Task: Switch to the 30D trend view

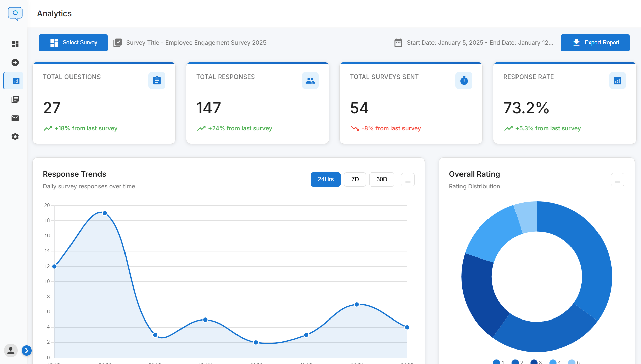Action: 382,179
